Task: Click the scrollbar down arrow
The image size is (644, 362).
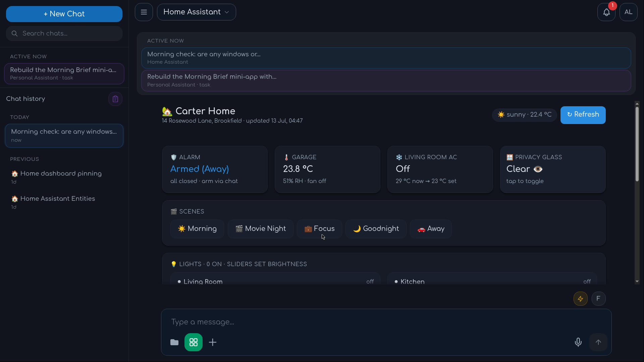Action: click(637, 282)
